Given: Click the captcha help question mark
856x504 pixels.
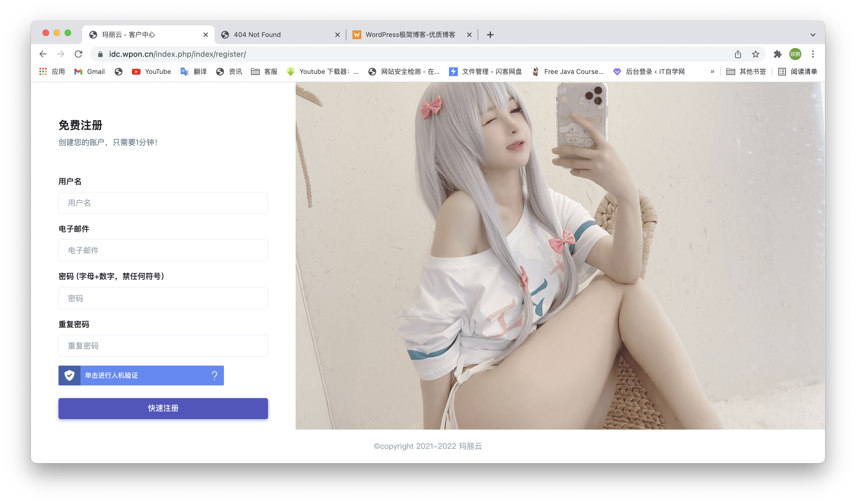Looking at the screenshot, I should (214, 375).
